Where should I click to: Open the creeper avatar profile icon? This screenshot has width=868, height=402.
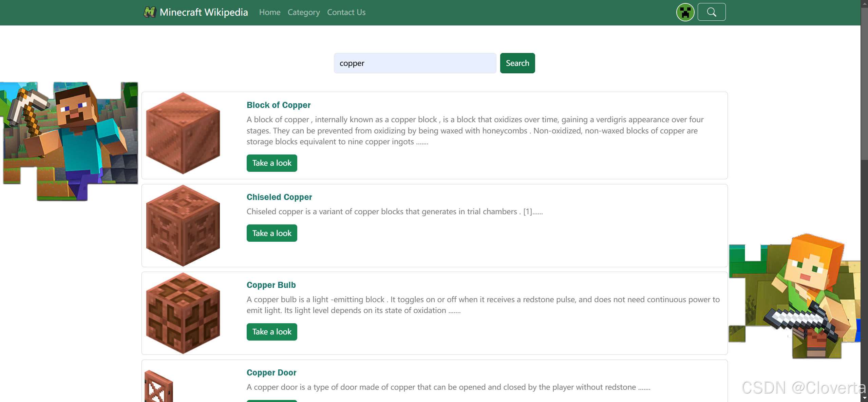pos(685,12)
